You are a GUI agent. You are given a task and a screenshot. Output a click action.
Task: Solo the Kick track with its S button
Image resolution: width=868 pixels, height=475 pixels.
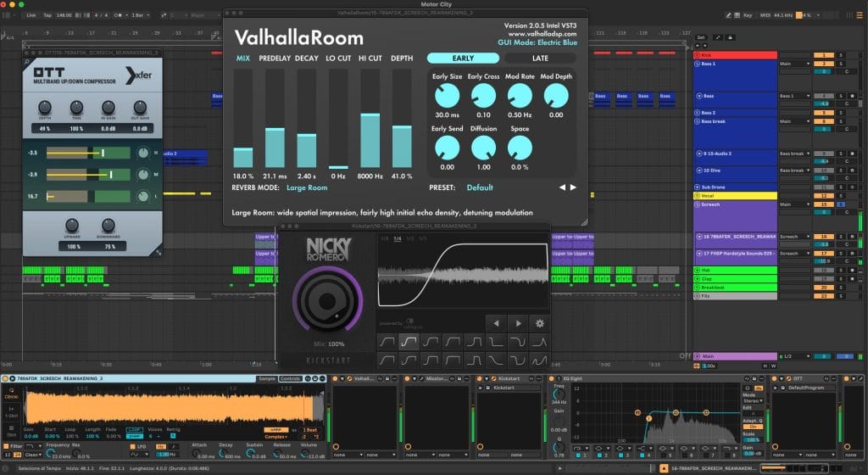[x=840, y=55]
